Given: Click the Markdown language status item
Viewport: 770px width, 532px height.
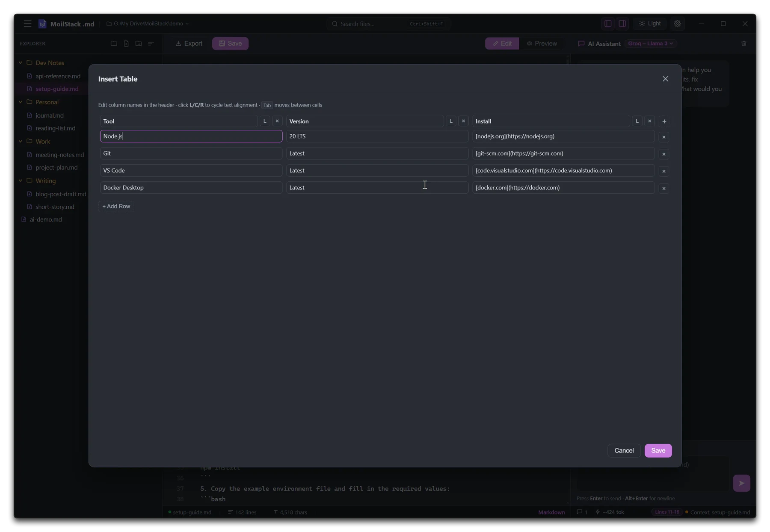Looking at the screenshot, I should 551,512.
